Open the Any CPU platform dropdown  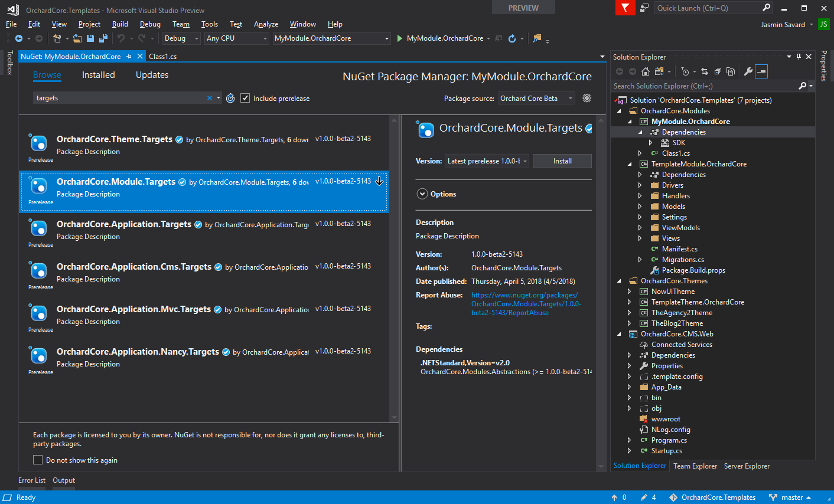tap(237, 38)
